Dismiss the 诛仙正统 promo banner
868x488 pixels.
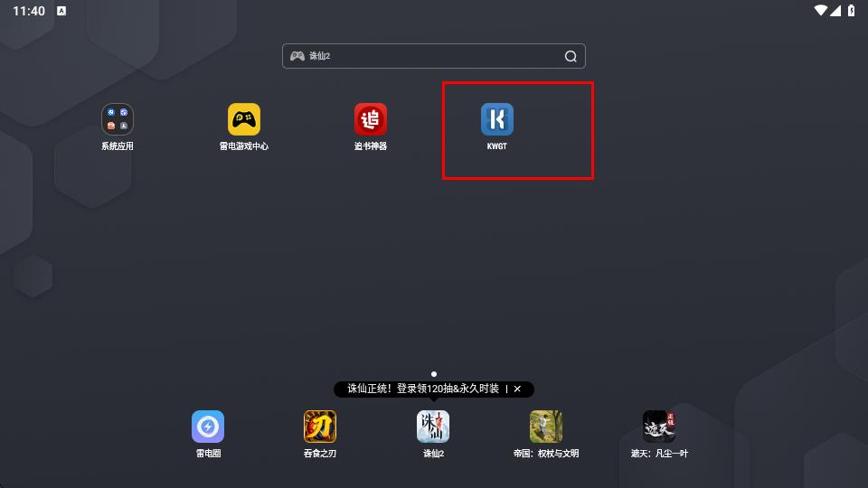(517, 389)
